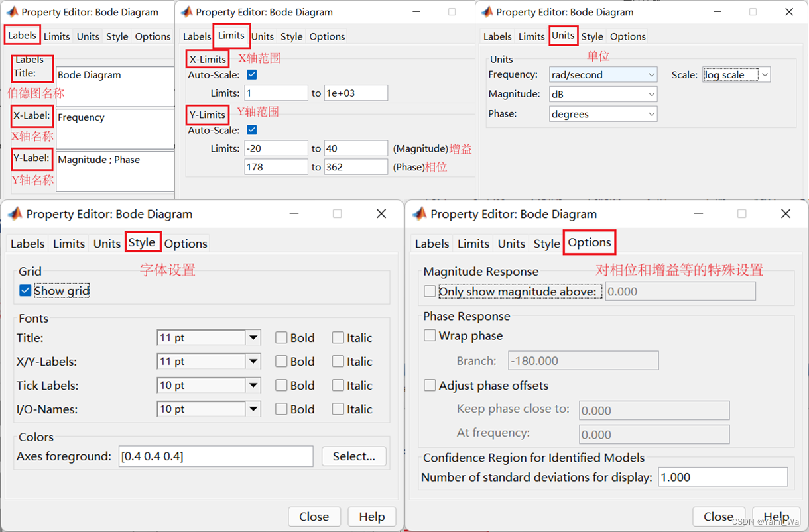Open Title font size dropdown
The width and height of the screenshot is (809, 532).
209,338
